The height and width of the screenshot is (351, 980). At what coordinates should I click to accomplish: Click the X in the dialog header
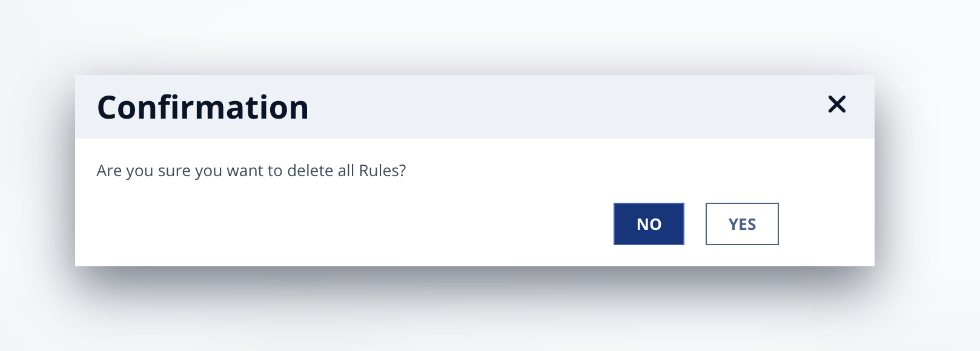[x=836, y=105]
